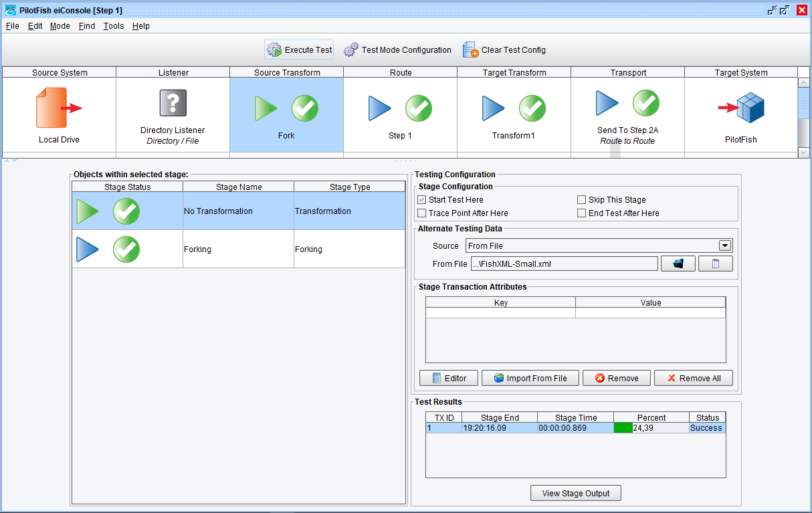
Task: Click Import From File button
Action: click(x=530, y=378)
